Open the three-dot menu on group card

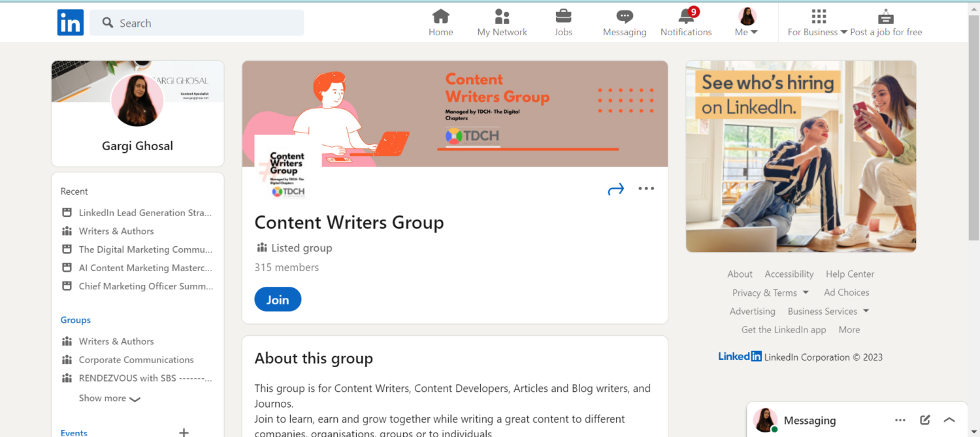click(x=646, y=188)
